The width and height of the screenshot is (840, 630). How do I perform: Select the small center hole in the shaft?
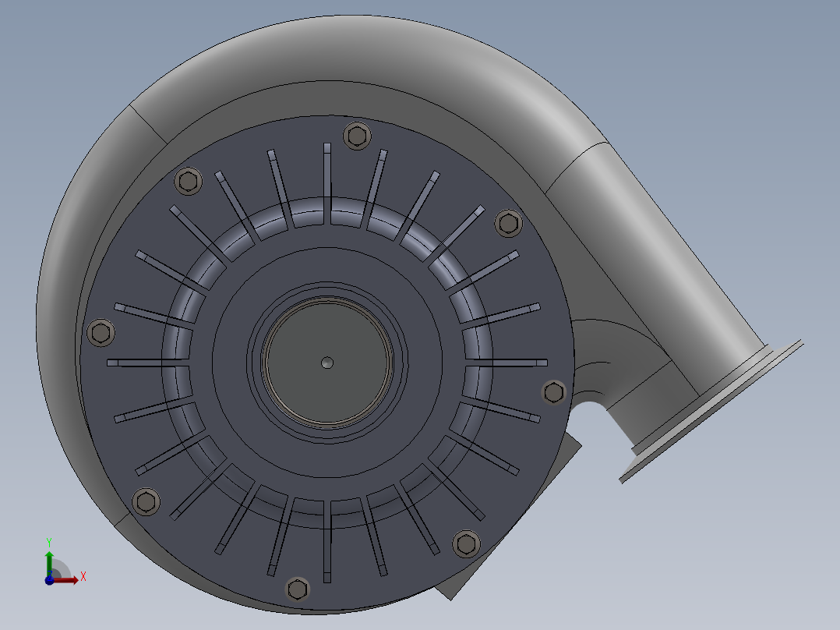pos(327,363)
